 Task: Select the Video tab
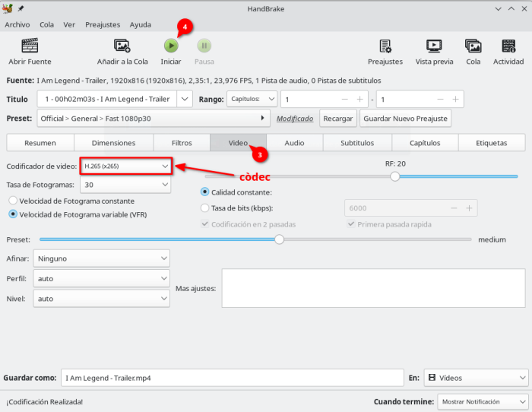tap(238, 143)
